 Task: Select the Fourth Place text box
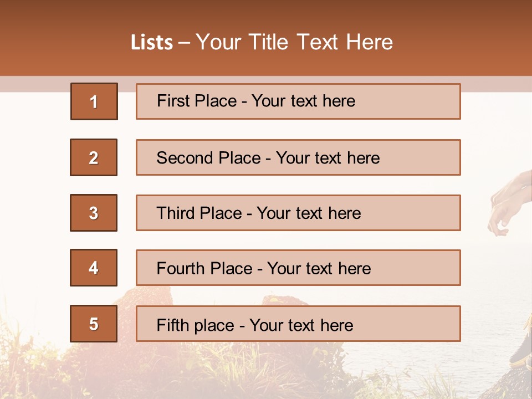pyautogui.click(x=298, y=268)
